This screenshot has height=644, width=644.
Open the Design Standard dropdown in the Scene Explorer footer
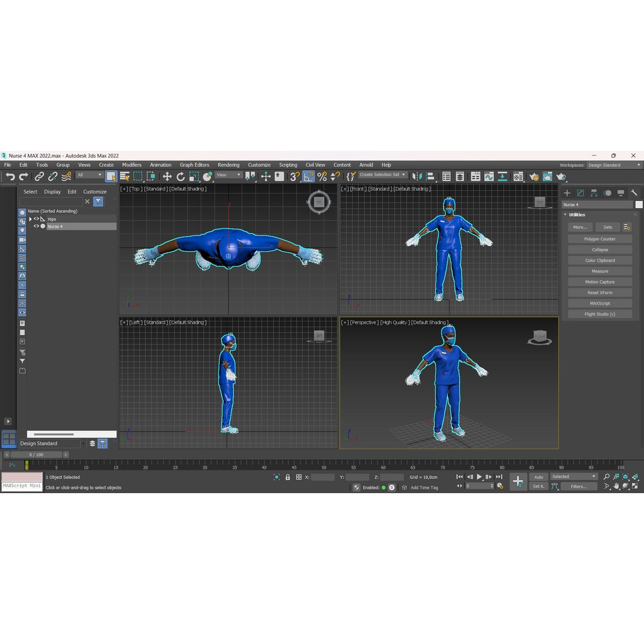click(52, 444)
